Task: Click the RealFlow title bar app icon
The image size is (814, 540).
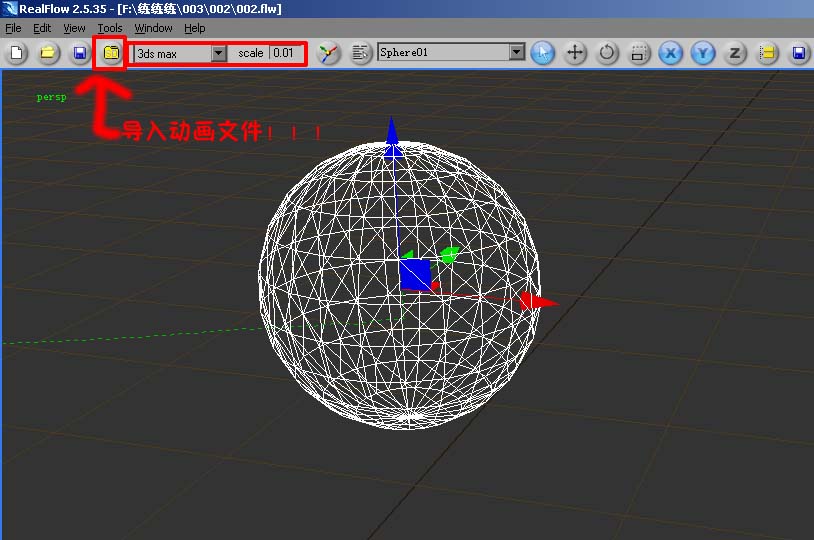Action: click(9, 8)
